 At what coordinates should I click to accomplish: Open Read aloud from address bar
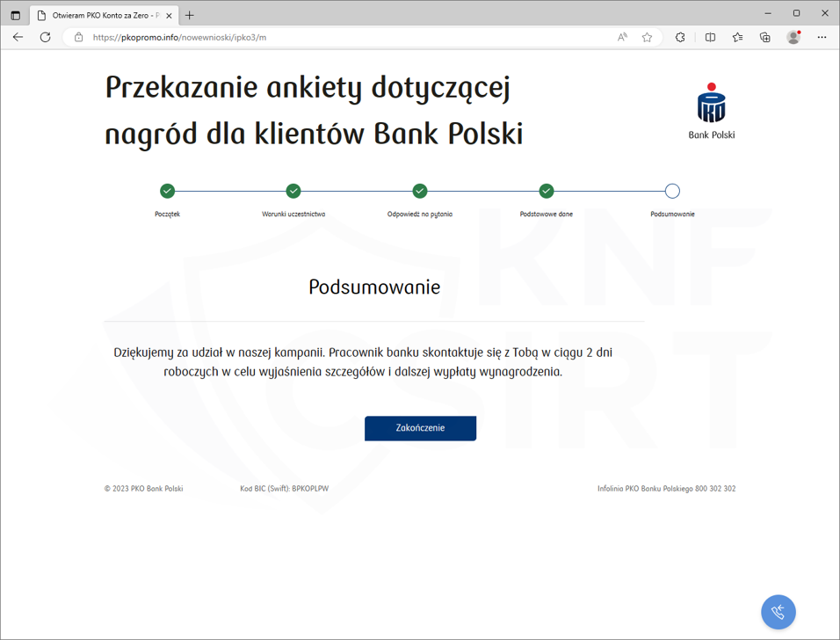(622, 37)
